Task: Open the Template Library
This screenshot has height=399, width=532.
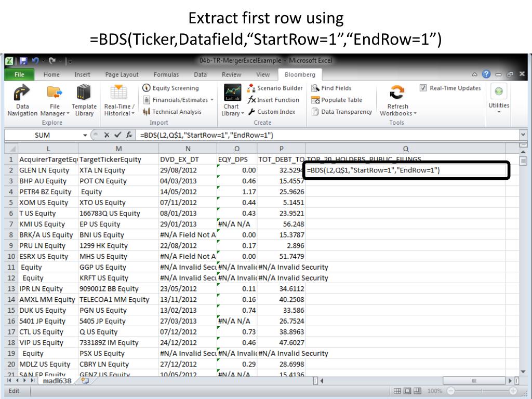Action: 84,100
